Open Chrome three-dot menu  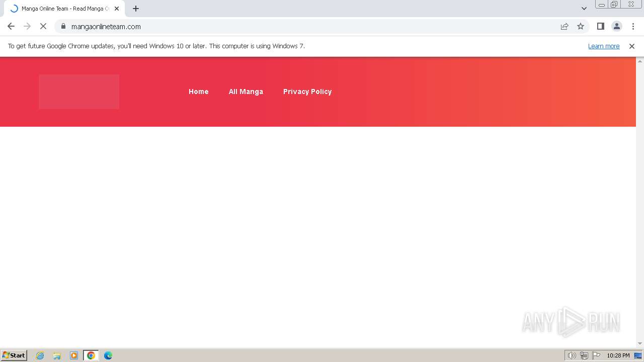(633, 26)
